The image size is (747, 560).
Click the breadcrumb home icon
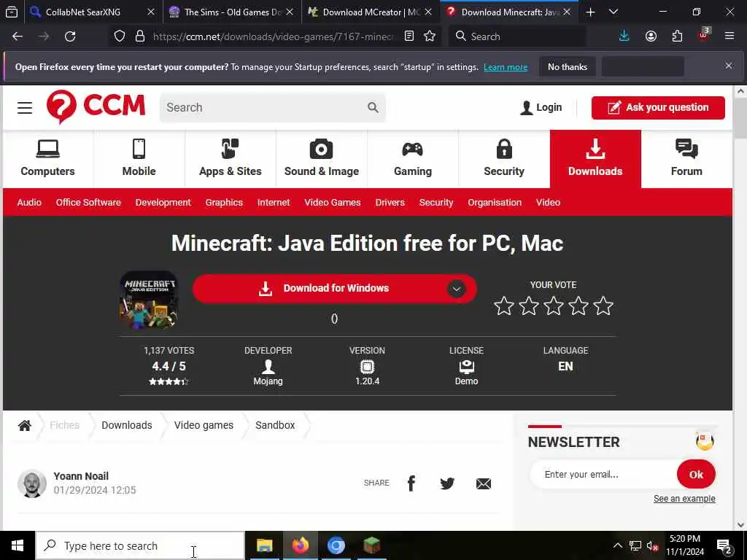coord(25,425)
